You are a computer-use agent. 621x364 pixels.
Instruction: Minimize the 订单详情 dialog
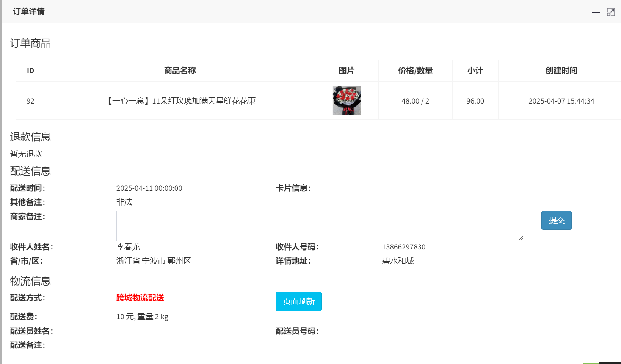(596, 12)
